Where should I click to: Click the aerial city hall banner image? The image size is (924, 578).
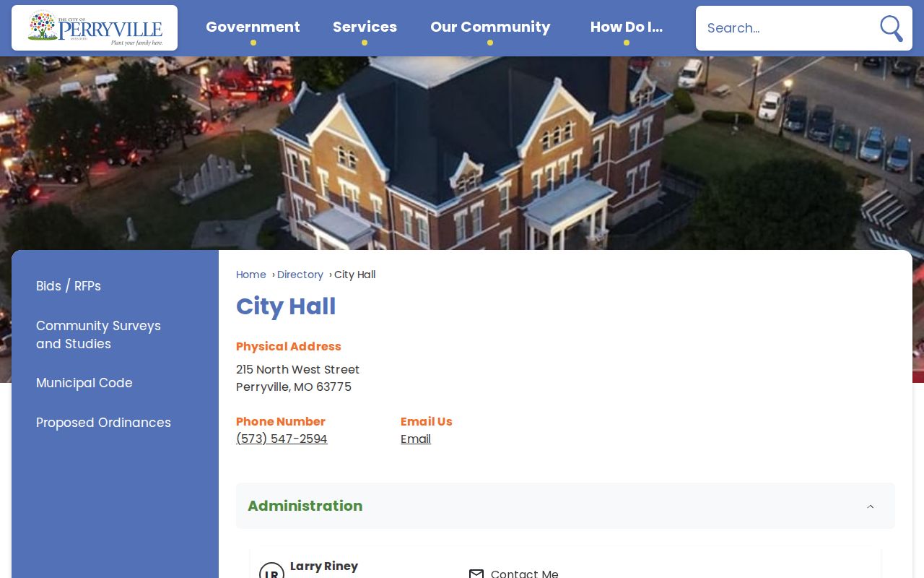pyautogui.click(x=462, y=153)
